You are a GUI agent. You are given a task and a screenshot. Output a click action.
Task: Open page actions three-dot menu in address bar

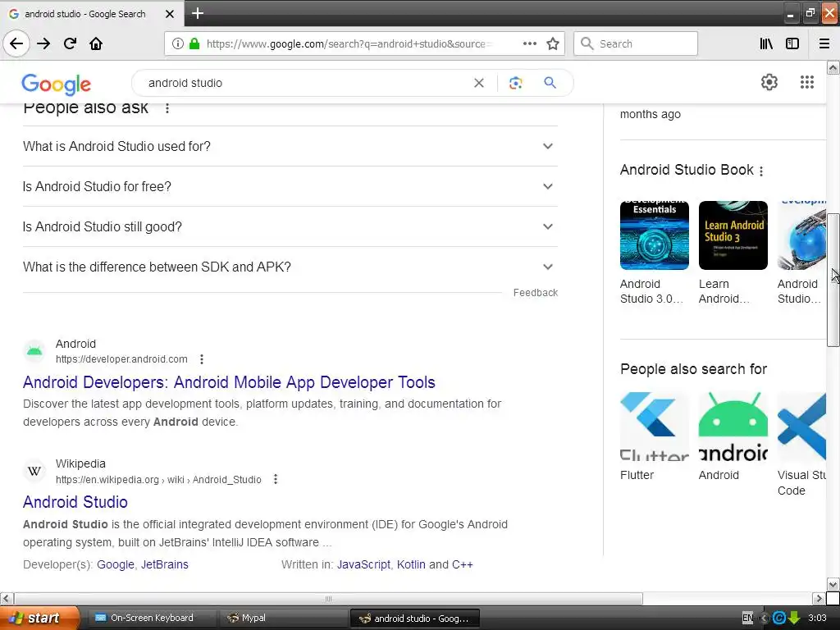coord(529,43)
